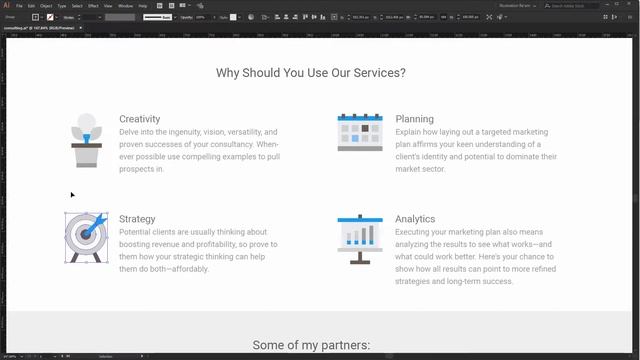Click the 'Analytics' heading text
640x360 pixels.
pos(415,219)
